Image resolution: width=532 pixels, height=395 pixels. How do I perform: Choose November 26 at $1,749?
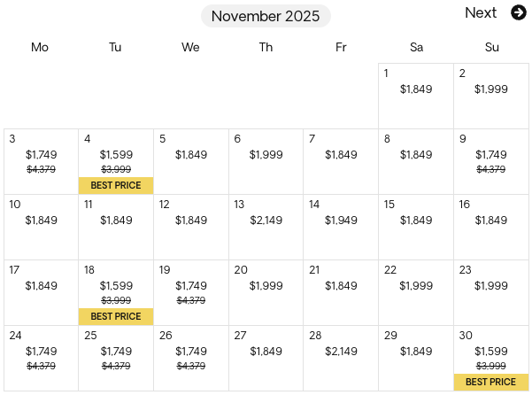click(x=190, y=358)
